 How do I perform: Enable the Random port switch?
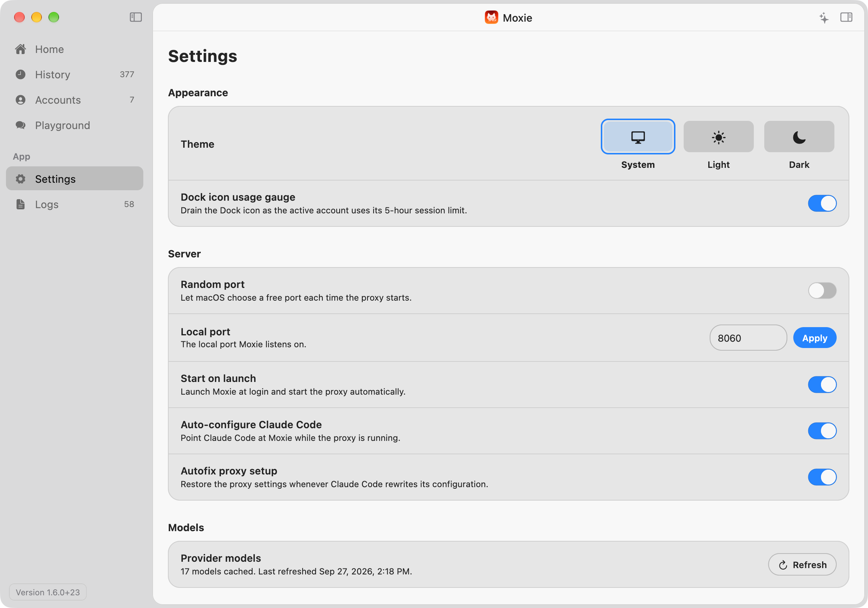(822, 291)
